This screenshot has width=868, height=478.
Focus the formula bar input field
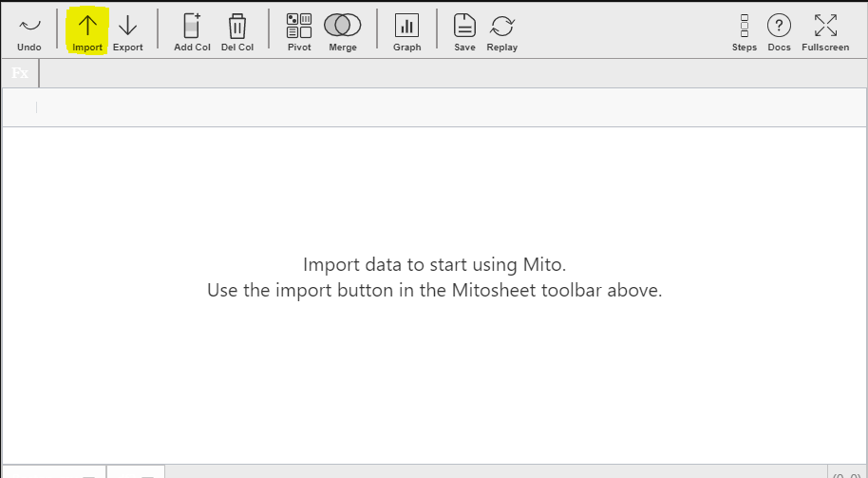tap(453, 73)
